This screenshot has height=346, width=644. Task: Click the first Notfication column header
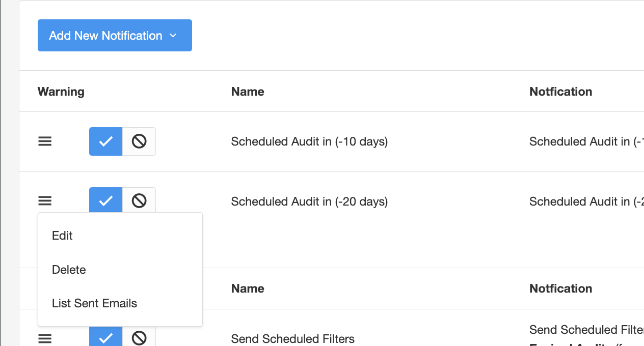[561, 92]
